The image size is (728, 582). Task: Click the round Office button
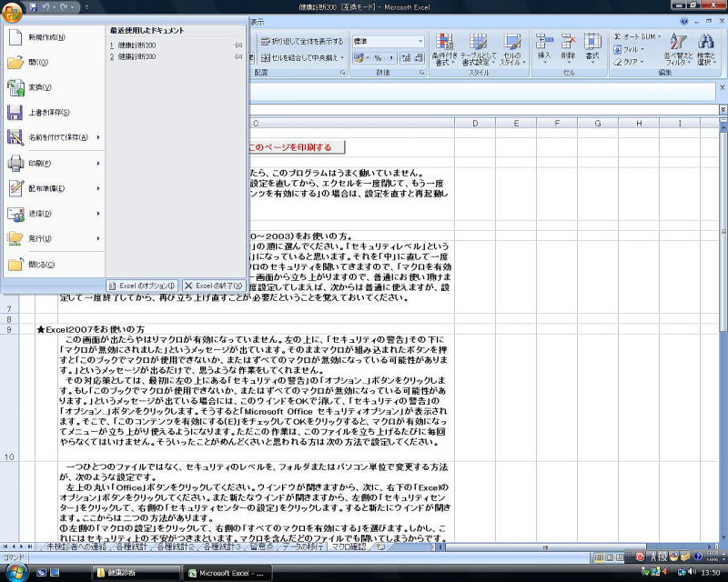tap(12, 12)
